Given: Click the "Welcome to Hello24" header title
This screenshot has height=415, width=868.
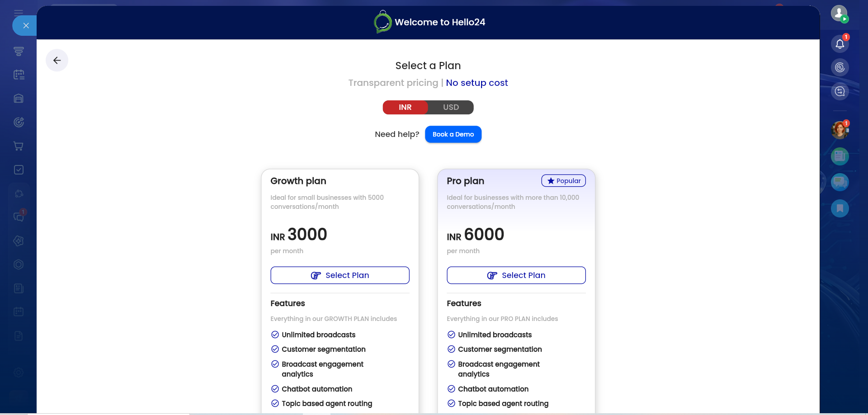Looking at the screenshot, I should [440, 22].
